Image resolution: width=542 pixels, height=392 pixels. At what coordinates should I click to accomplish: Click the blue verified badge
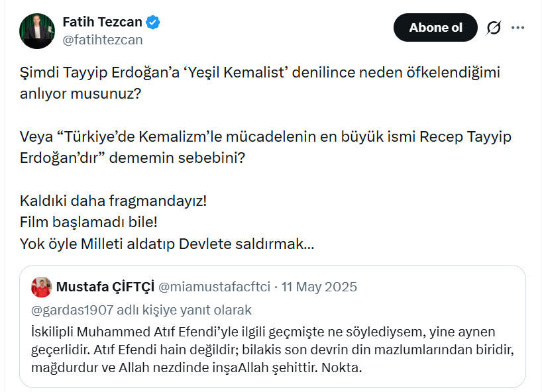point(153,23)
